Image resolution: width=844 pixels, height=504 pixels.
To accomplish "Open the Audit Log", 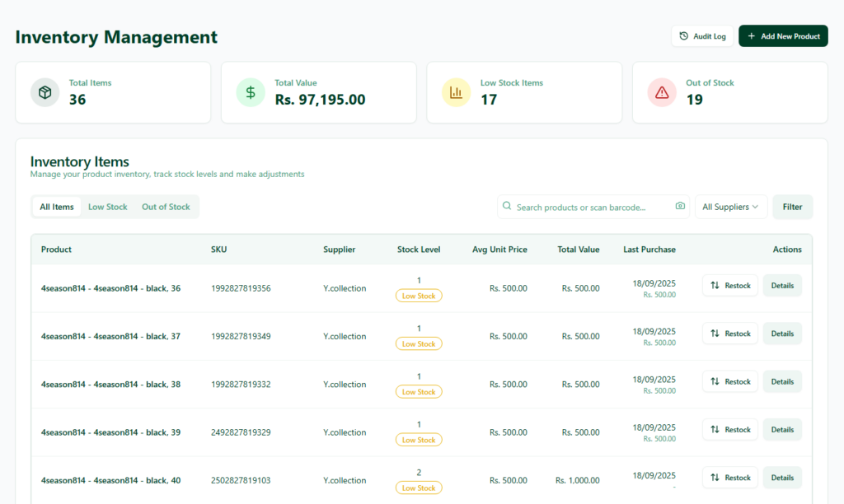I will click(702, 36).
